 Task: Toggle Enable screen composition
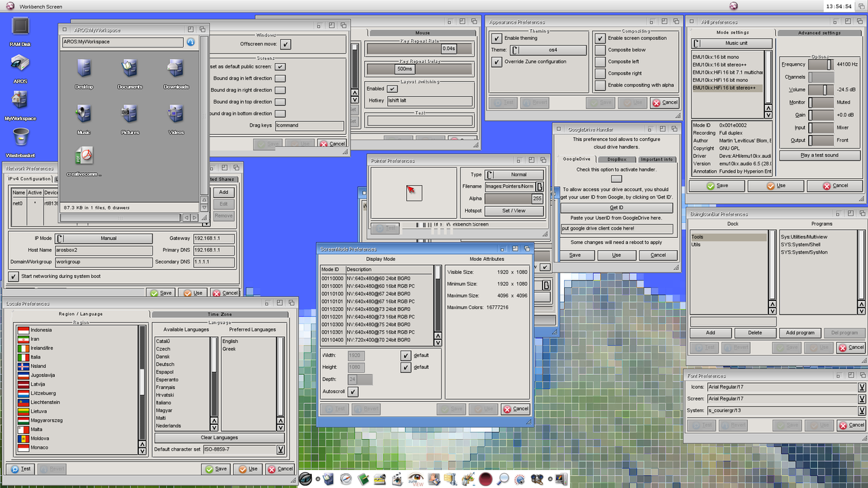pos(600,39)
